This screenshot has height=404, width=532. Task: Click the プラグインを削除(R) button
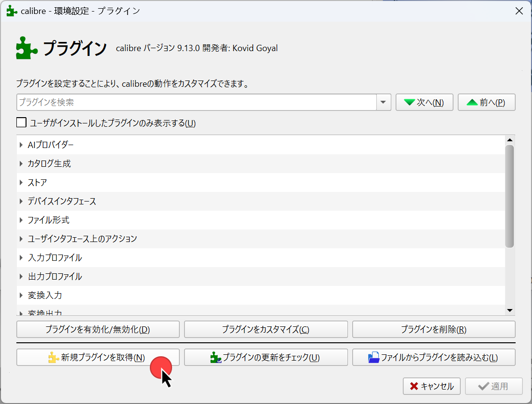(x=434, y=329)
